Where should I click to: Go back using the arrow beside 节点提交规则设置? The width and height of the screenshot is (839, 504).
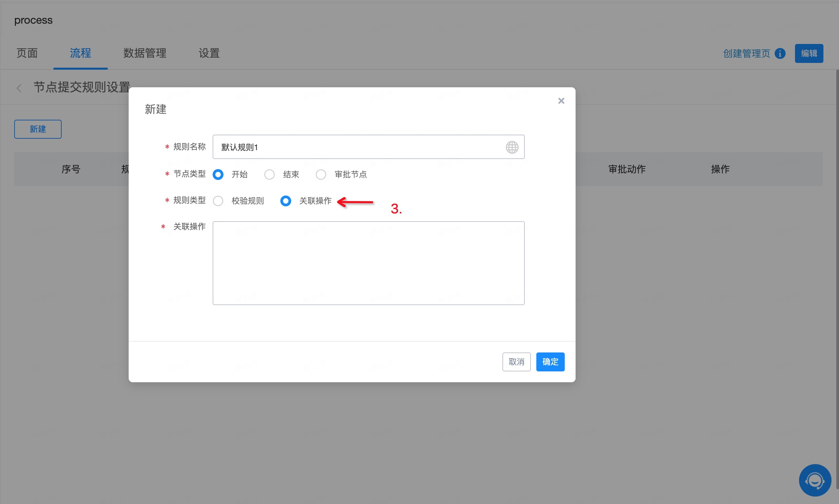(19, 88)
